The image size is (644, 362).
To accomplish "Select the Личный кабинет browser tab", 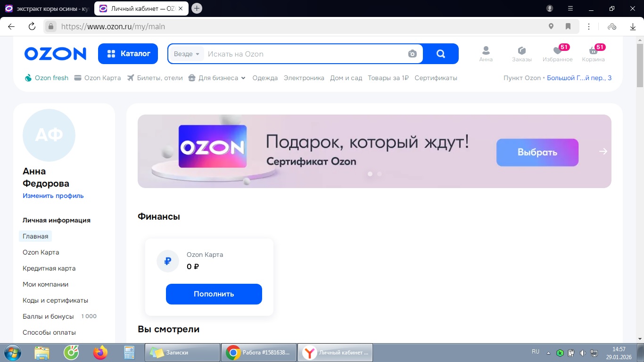I will (x=140, y=8).
